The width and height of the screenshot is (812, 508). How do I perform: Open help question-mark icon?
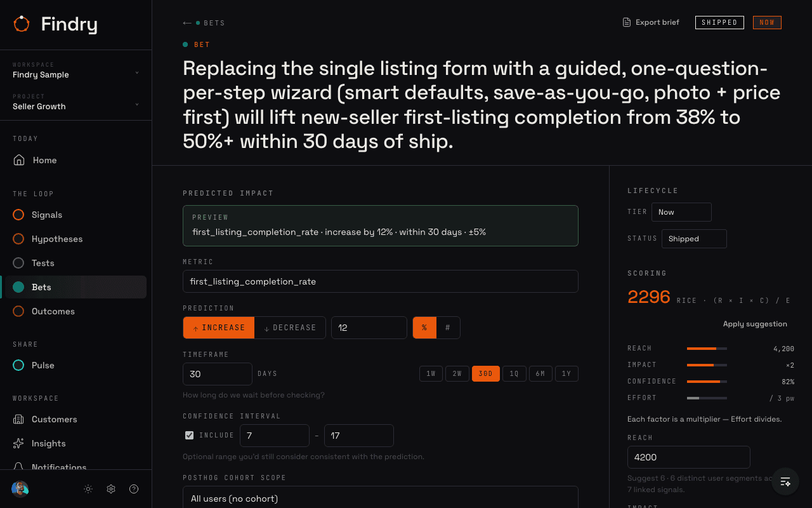(134, 489)
